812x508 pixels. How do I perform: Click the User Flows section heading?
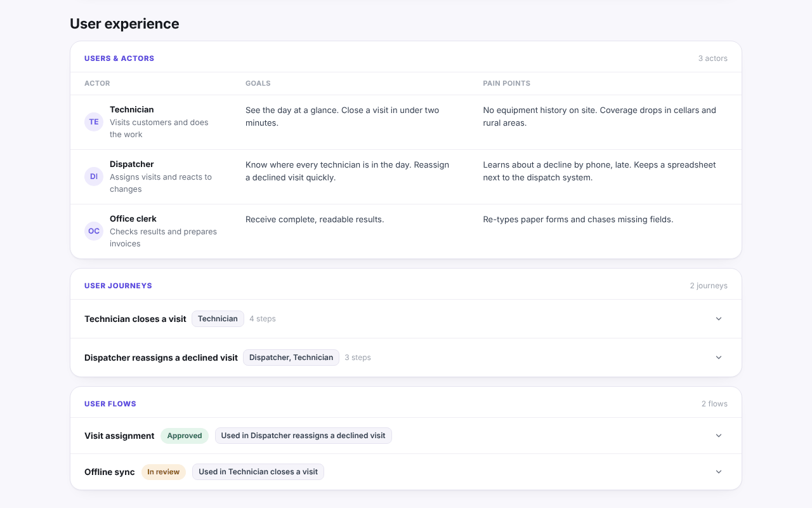(x=110, y=404)
